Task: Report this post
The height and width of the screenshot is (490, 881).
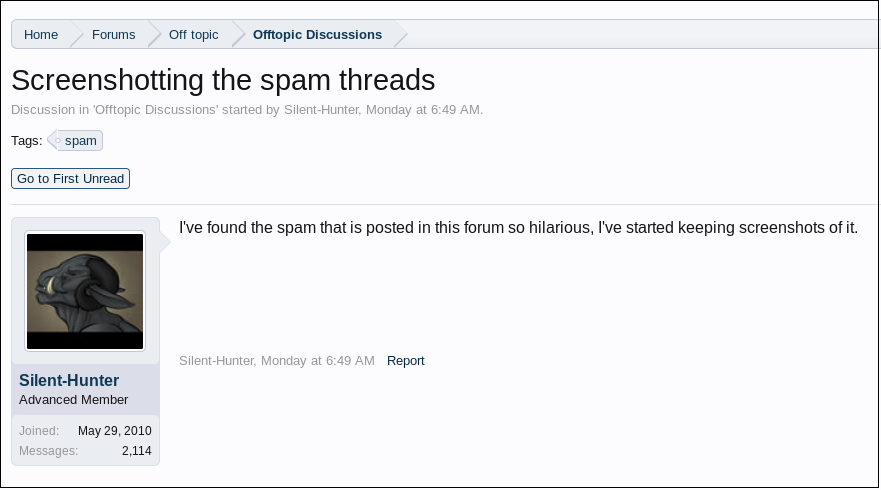Action: point(405,360)
